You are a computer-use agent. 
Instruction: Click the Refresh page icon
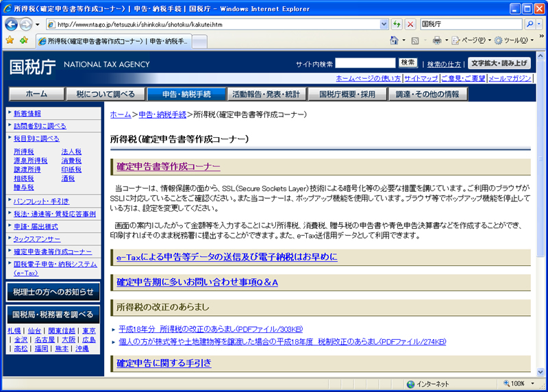(x=397, y=24)
